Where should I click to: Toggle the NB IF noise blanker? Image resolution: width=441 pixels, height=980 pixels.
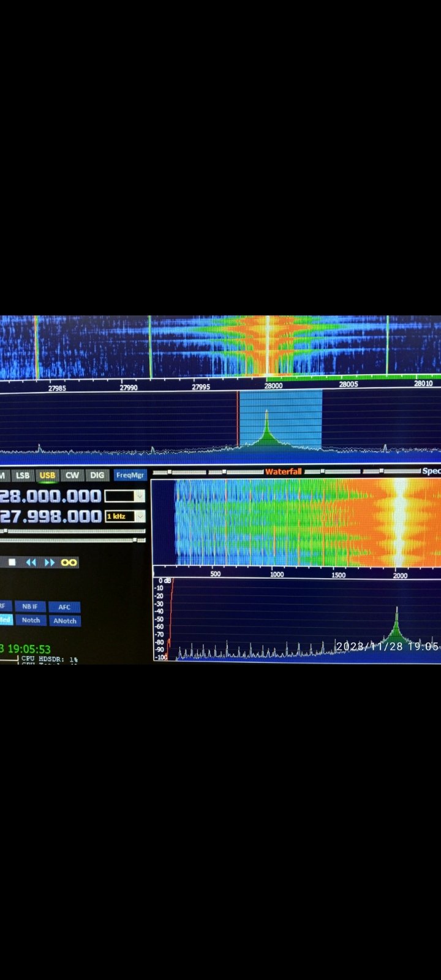click(30, 606)
